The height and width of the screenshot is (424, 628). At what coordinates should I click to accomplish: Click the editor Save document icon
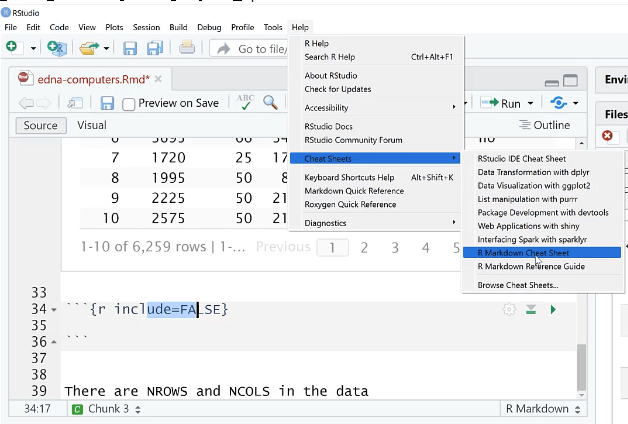pyautogui.click(x=107, y=103)
